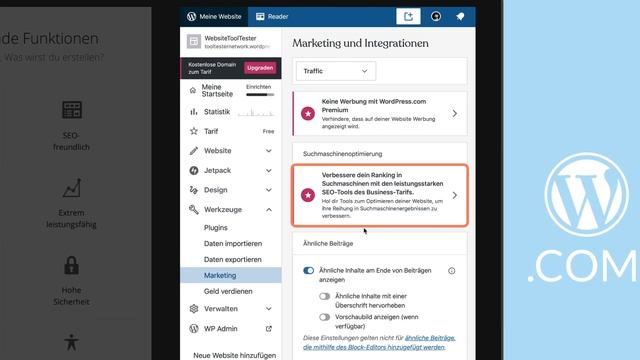
Task: Click the Keine Werbung star badge icon
Action: click(308, 113)
